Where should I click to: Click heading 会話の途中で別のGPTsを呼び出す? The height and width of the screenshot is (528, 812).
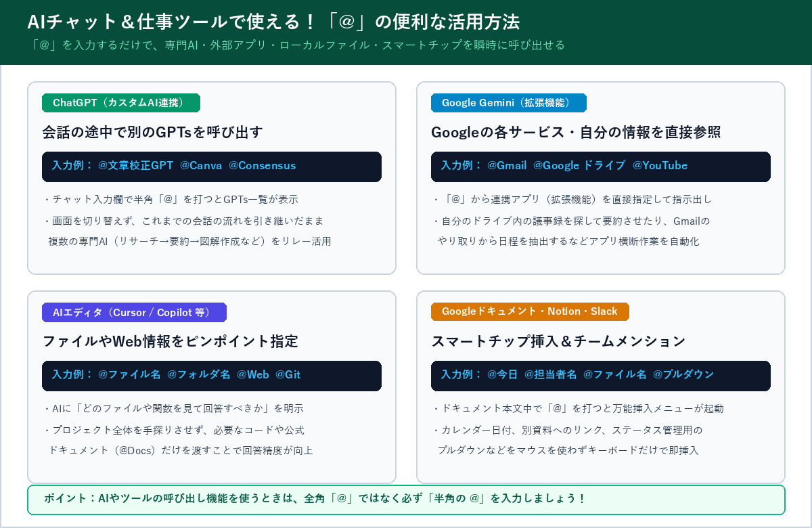click(152, 132)
